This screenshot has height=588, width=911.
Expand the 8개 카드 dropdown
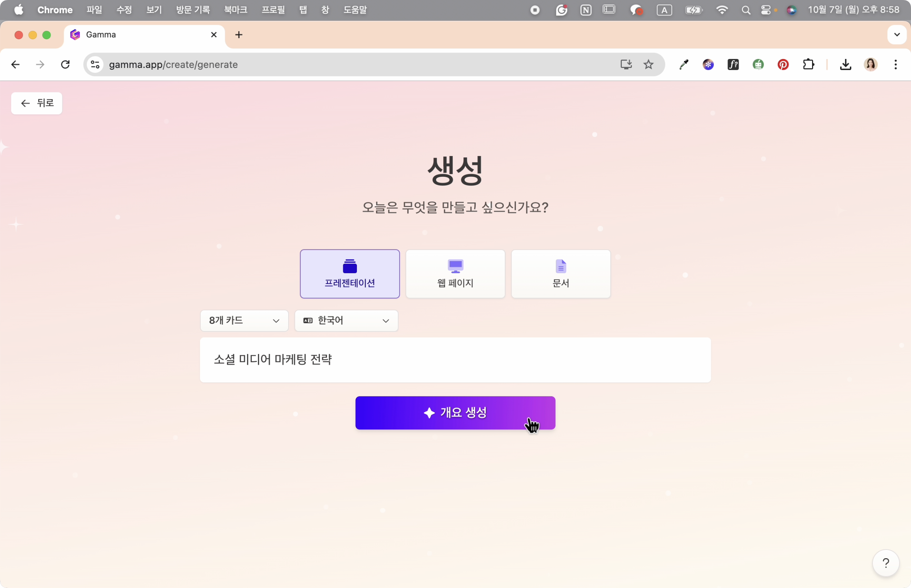coord(244,320)
